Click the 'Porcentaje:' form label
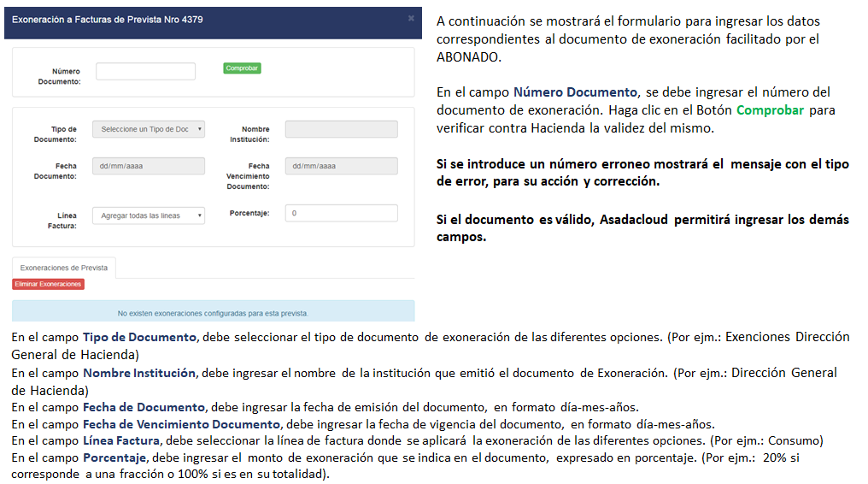The width and height of the screenshot is (868, 484). tap(249, 213)
